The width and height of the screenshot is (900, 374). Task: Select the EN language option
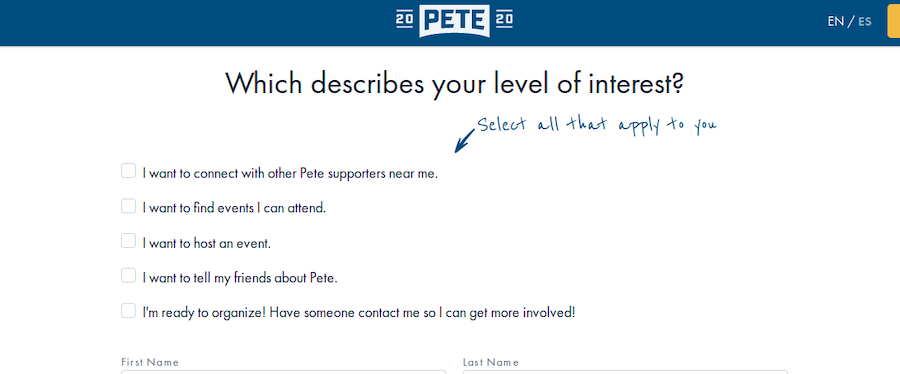835,22
